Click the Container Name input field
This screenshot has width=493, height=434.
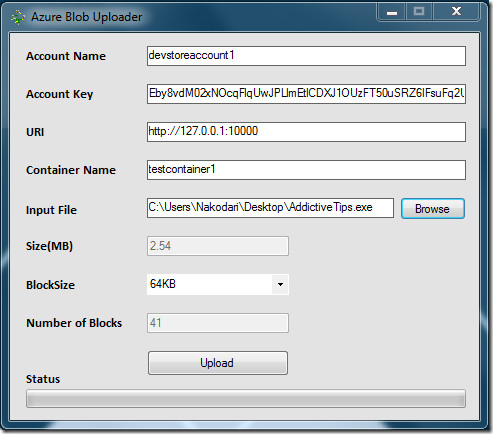[x=306, y=170]
